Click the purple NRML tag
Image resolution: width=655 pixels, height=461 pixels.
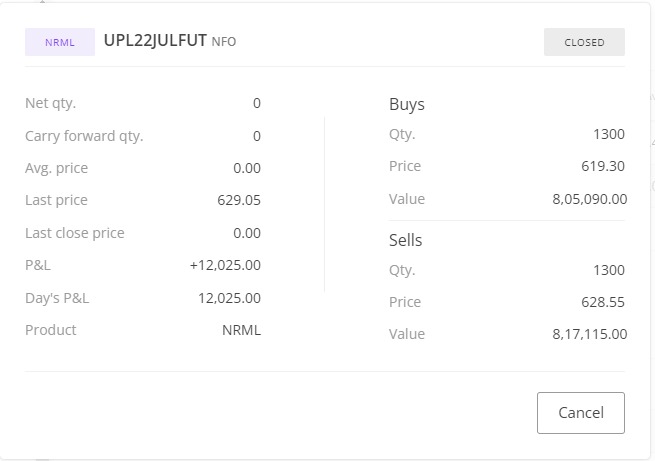pos(60,42)
